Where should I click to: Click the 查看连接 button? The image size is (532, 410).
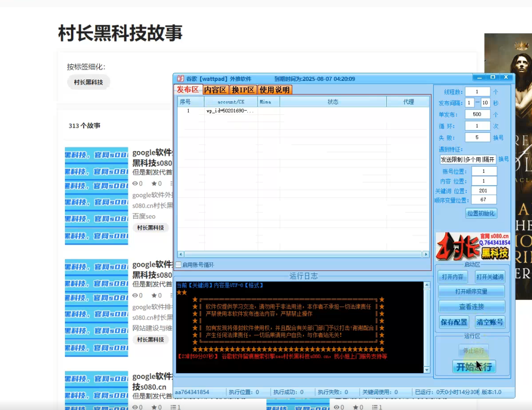click(472, 306)
